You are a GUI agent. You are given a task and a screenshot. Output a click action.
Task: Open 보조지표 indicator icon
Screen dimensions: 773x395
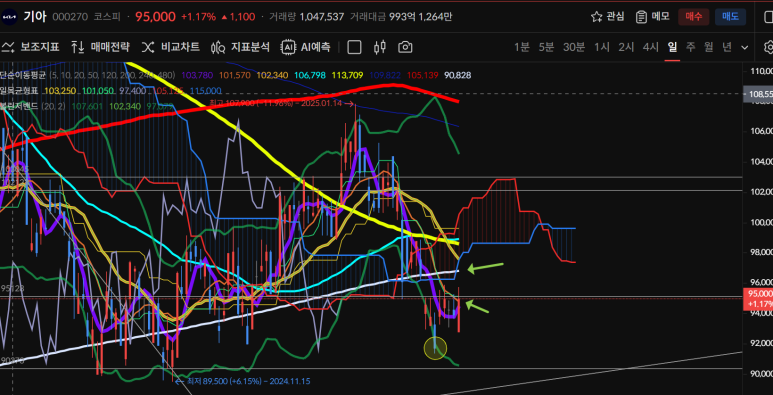click(7, 47)
